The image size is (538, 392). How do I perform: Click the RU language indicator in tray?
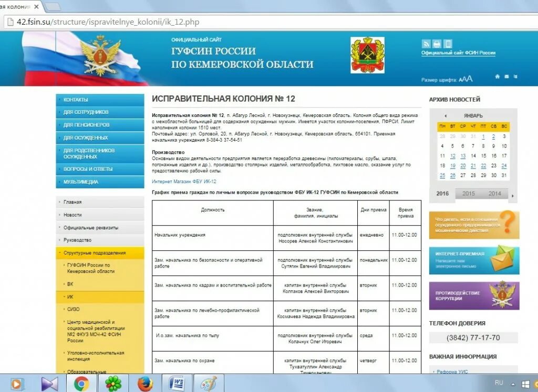(499, 383)
